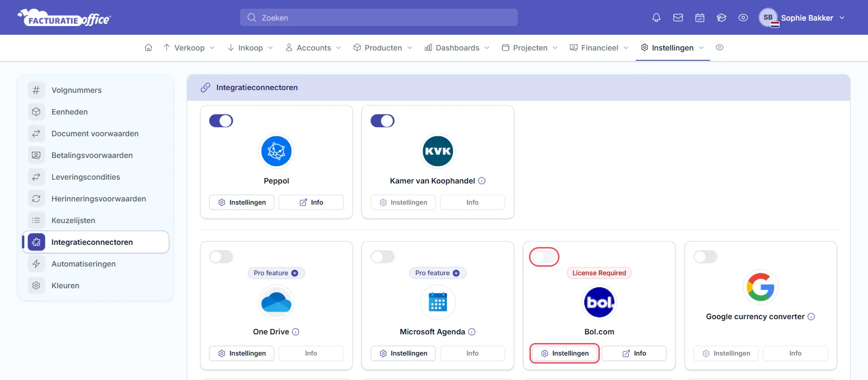The height and width of the screenshot is (380, 868).
Task: Click the eye icon in top header
Action: coord(743,17)
